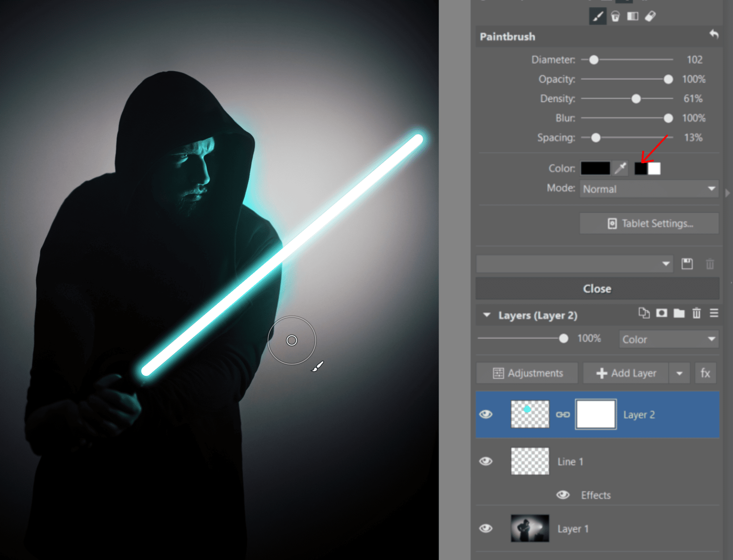This screenshot has width=733, height=560.
Task: Hide Layer 1 with its eye icon
Action: 486,528
